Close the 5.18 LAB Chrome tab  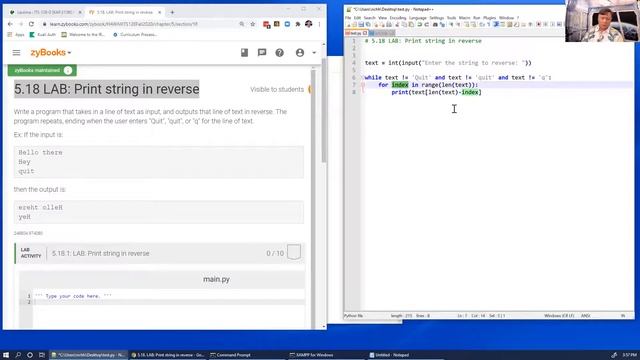[160, 12]
